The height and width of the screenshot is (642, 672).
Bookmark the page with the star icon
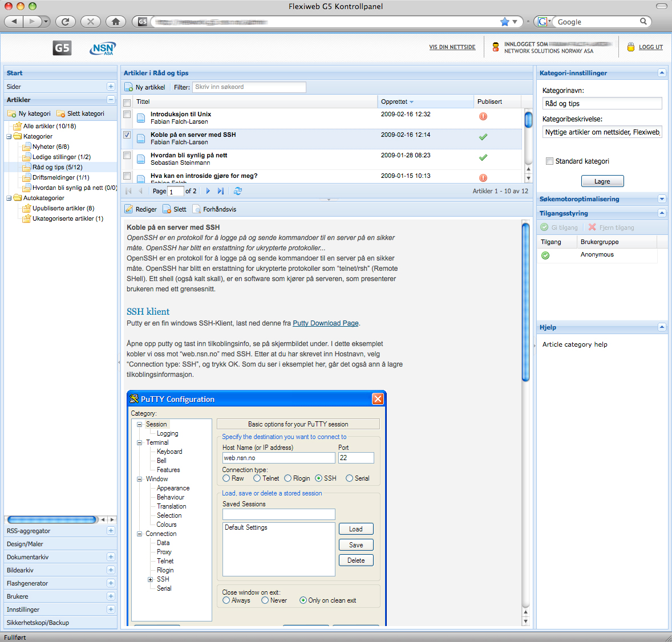(504, 22)
